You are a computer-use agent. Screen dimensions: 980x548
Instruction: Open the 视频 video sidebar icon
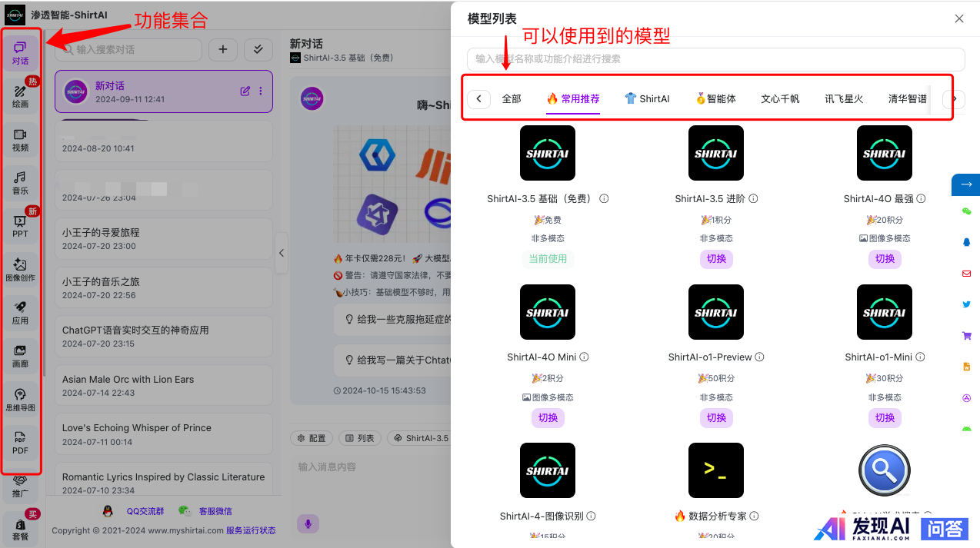20,139
